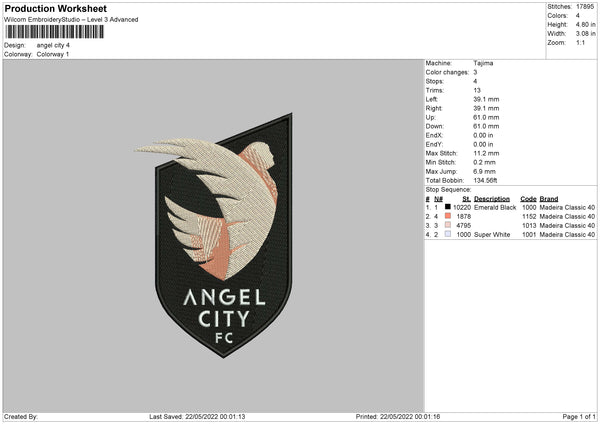Click the 'Created By:' footer label
This screenshot has width=600, height=424.
[x=21, y=417]
